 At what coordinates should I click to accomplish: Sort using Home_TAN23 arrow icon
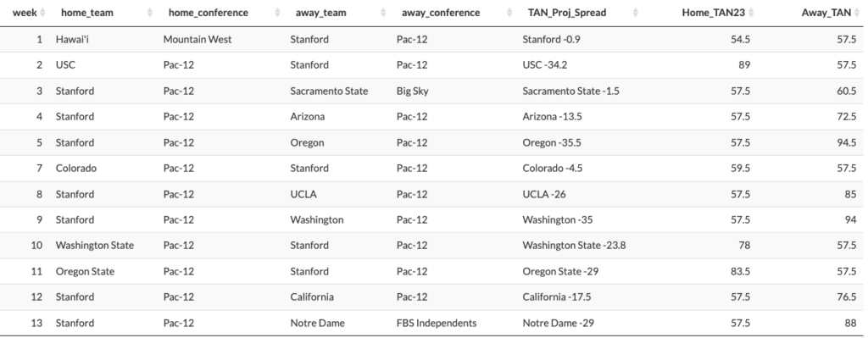(750, 13)
